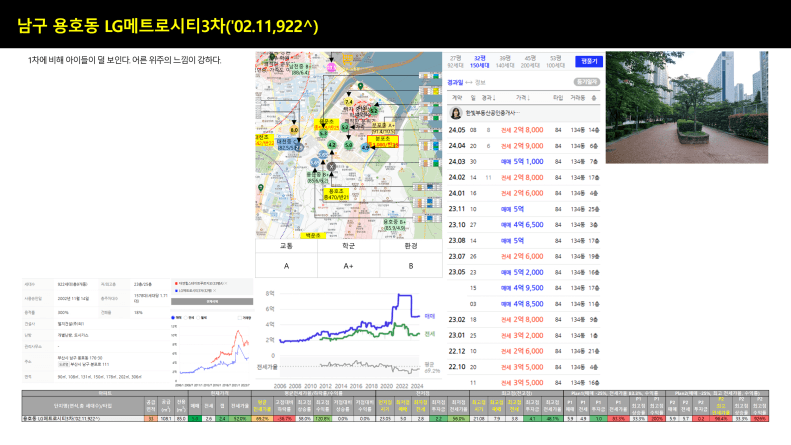Click the bottom table row 용호동 LG메트로시티3차
This screenshot has width=791, height=445.
pyautogui.click(x=395, y=419)
